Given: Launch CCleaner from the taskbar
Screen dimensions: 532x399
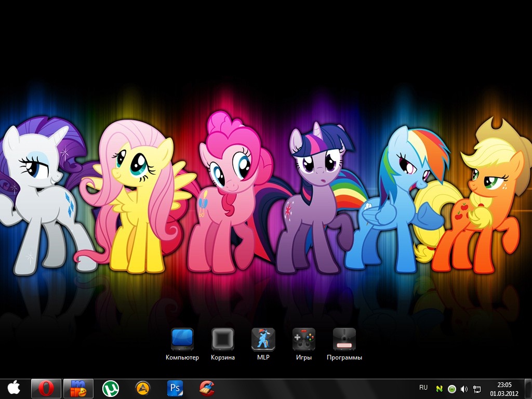Looking at the screenshot, I should pyautogui.click(x=207, y=389).
